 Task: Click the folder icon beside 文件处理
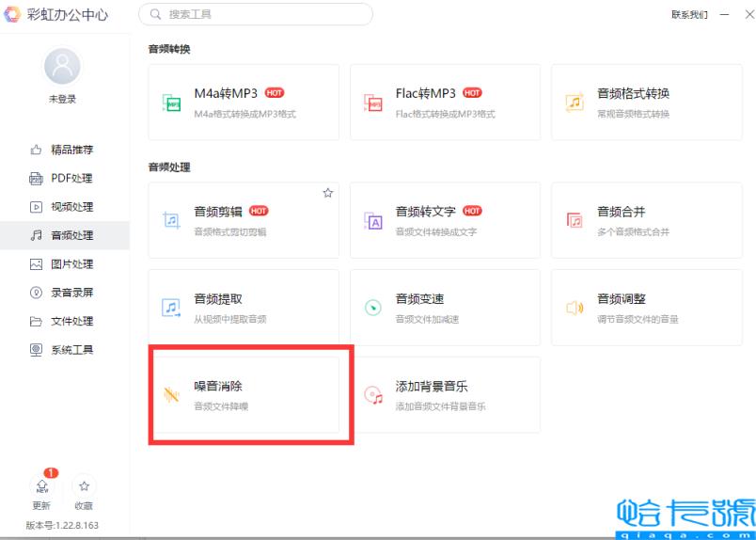[36, 321]
